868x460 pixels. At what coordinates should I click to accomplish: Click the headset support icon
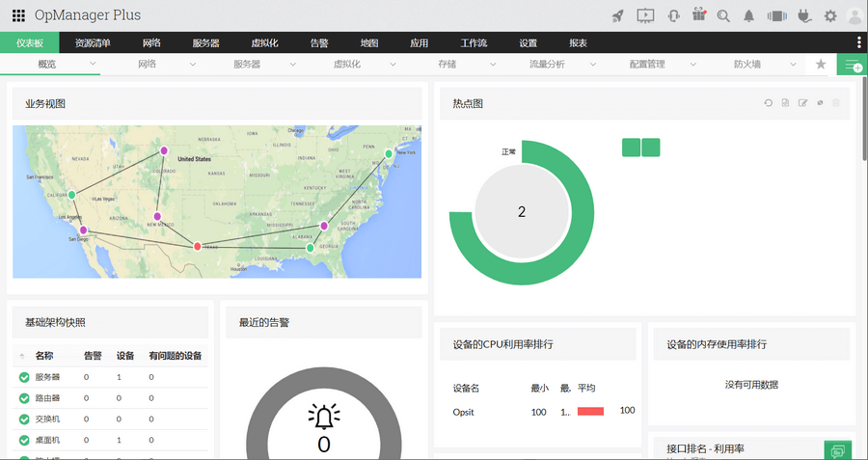coord(673,16)
